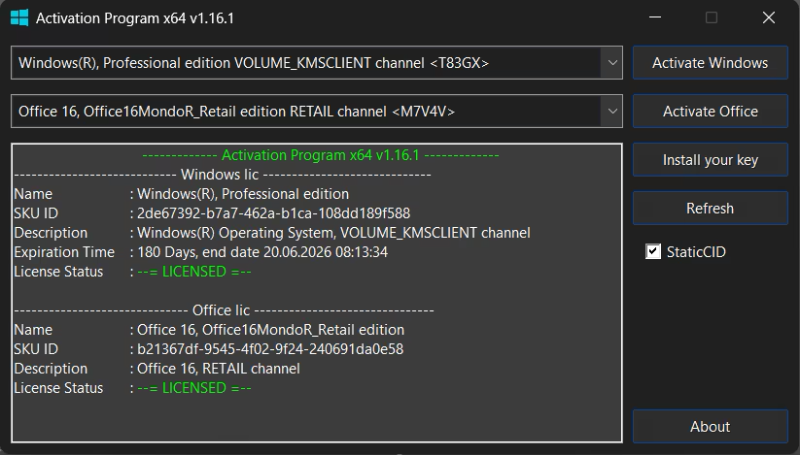Close the Activation Program window
Screen dimensions: 800x455
coord(768,18)
